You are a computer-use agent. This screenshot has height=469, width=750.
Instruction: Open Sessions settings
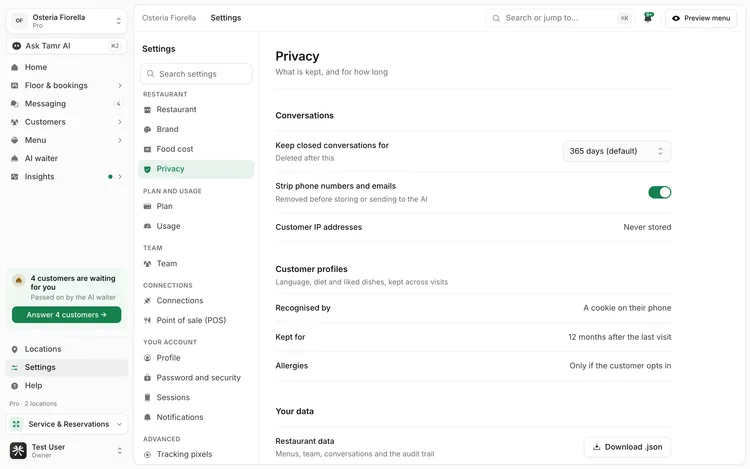(196, 397)
